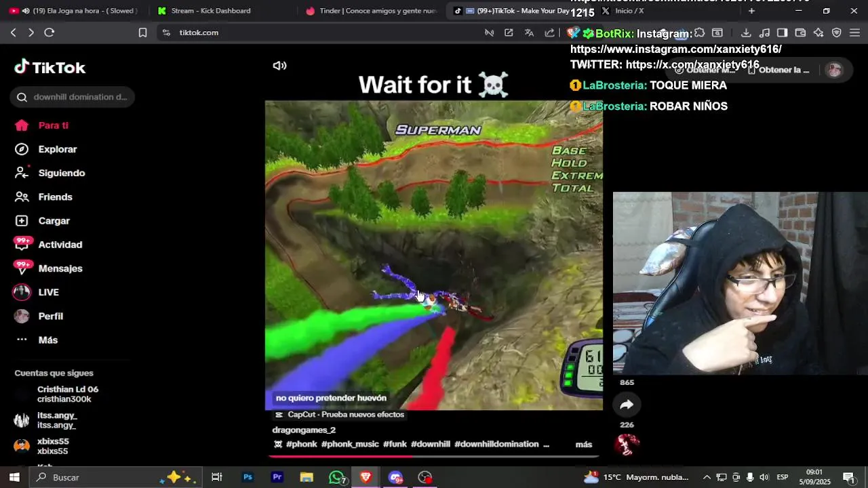This screenshot has height=488, width=868.
Task: Open the #downhill hashtag
Action: point(430,444)
